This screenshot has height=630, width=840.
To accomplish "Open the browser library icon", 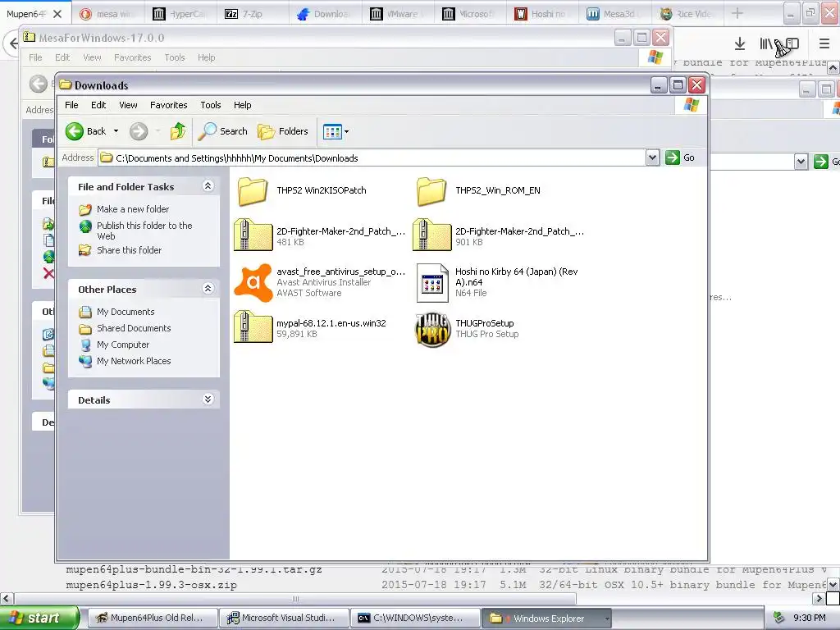I will (767, 44).
